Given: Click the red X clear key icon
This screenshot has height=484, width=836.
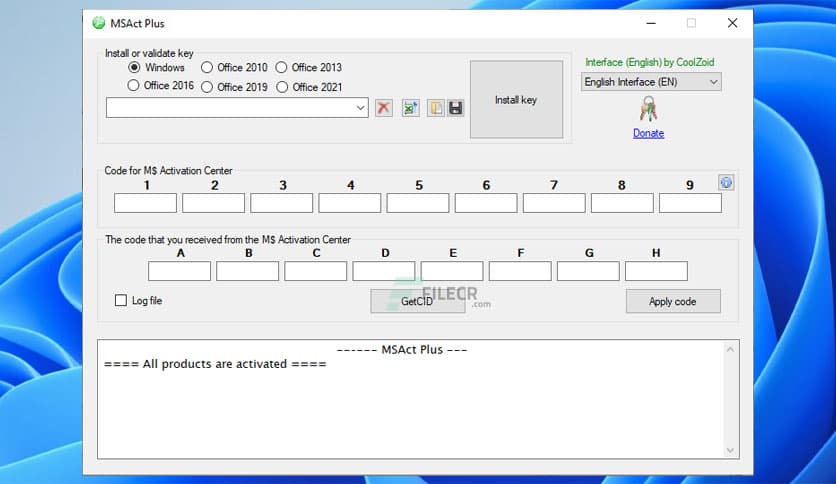Looking at the screenshot, I should 383,108.
